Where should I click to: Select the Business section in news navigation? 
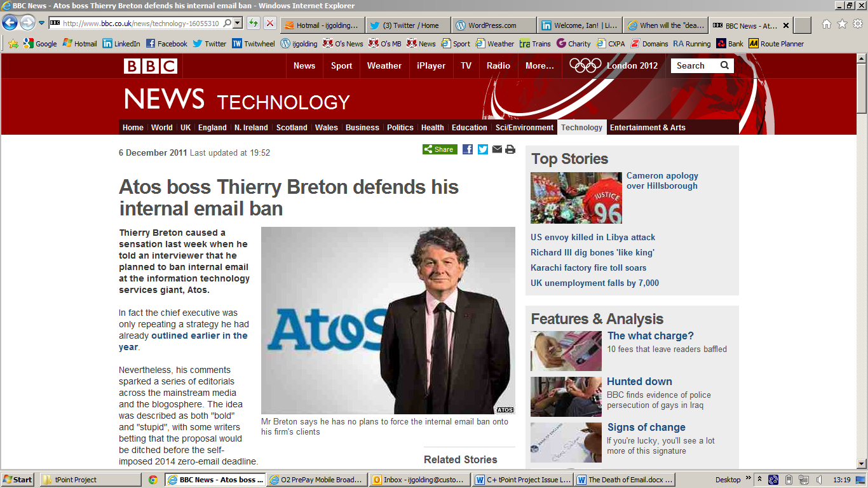[362, 127]
